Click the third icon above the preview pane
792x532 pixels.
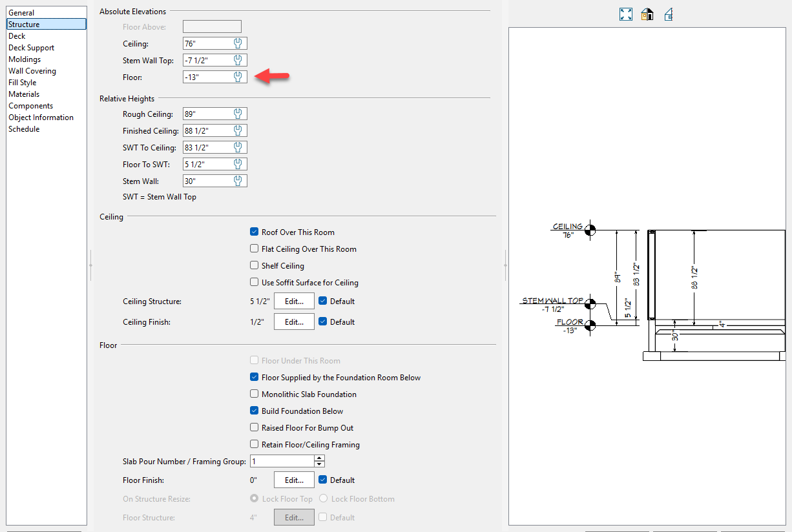(669, 14)
